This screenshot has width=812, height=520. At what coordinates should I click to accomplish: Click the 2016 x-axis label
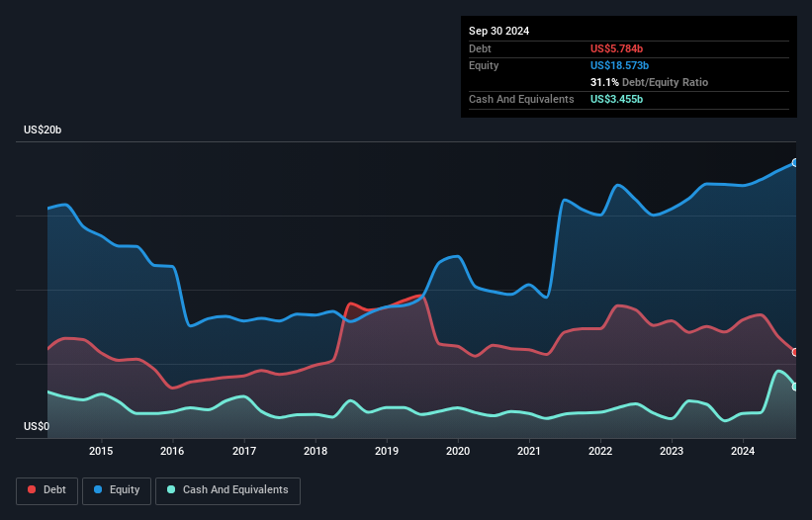click(172, 451)
